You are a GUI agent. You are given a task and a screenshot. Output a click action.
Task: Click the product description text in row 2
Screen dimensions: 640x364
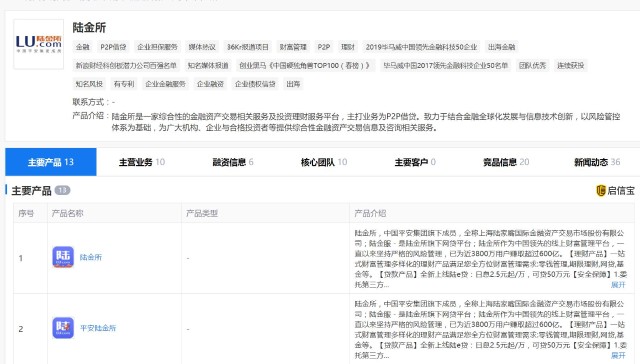pos(490,330)
